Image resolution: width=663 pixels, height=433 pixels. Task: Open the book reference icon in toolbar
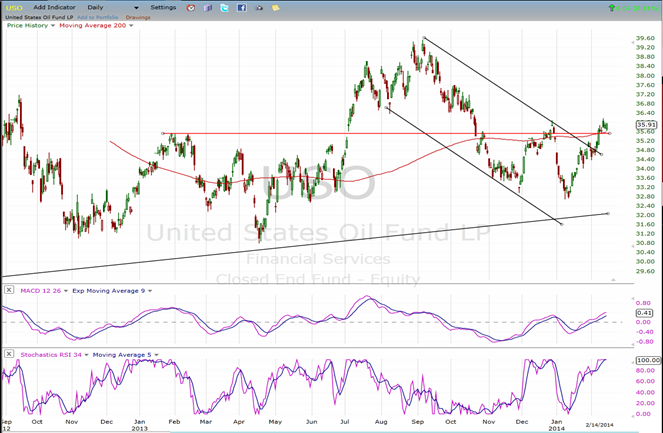pos(208,7)
